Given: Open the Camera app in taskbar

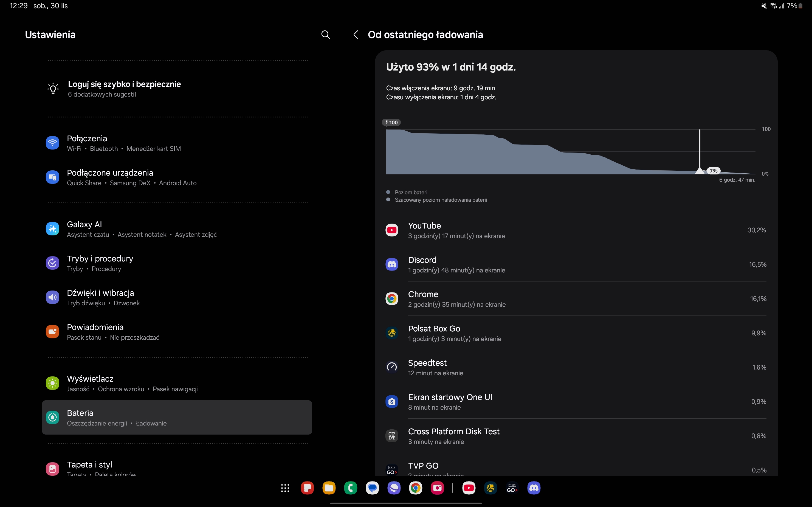Looking at the screenshot, I should 437,488.
